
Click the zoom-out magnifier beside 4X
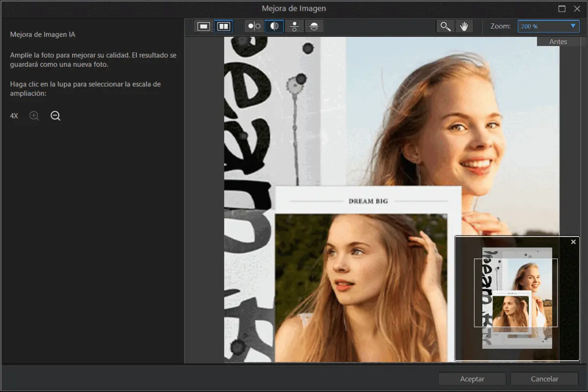point(55,116)
